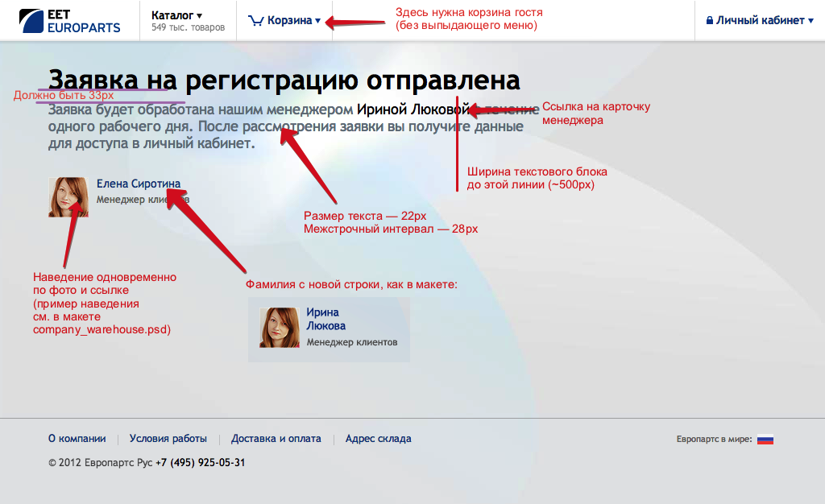This screenshot has width=825, height=504.
Task: Open the Условия работы footer link
Action: pyautogui.click(x=168, y=439)
